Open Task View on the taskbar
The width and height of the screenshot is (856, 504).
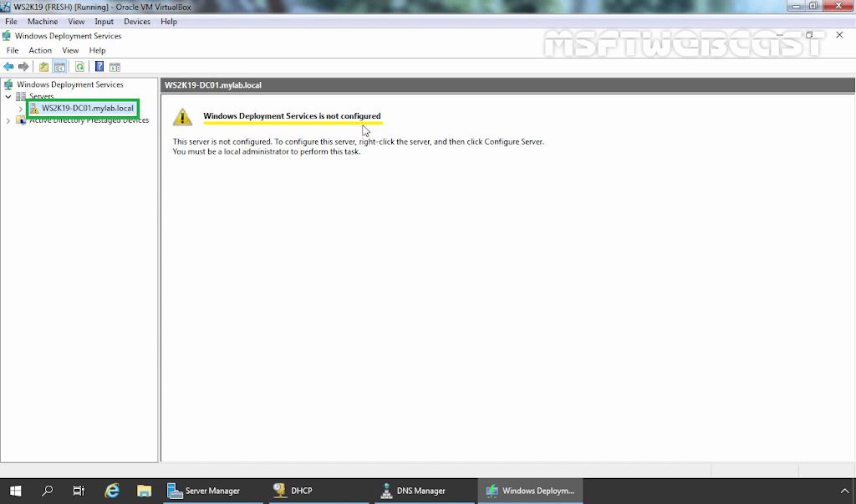coord(79,491)
